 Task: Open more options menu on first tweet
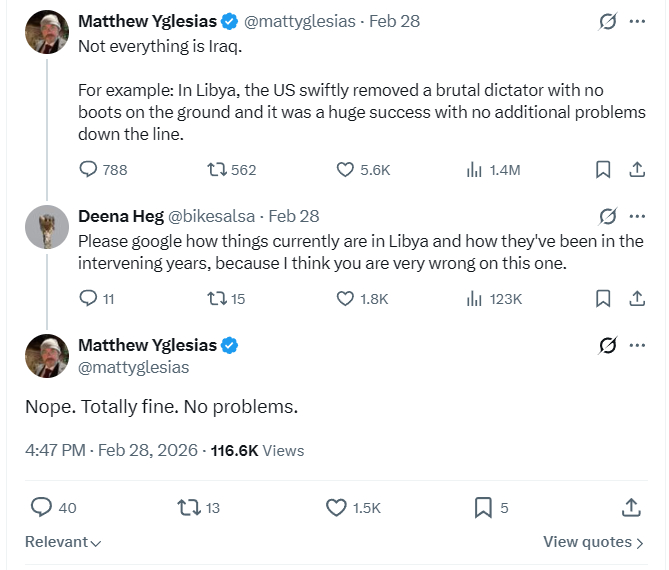(x=637, y=21)
